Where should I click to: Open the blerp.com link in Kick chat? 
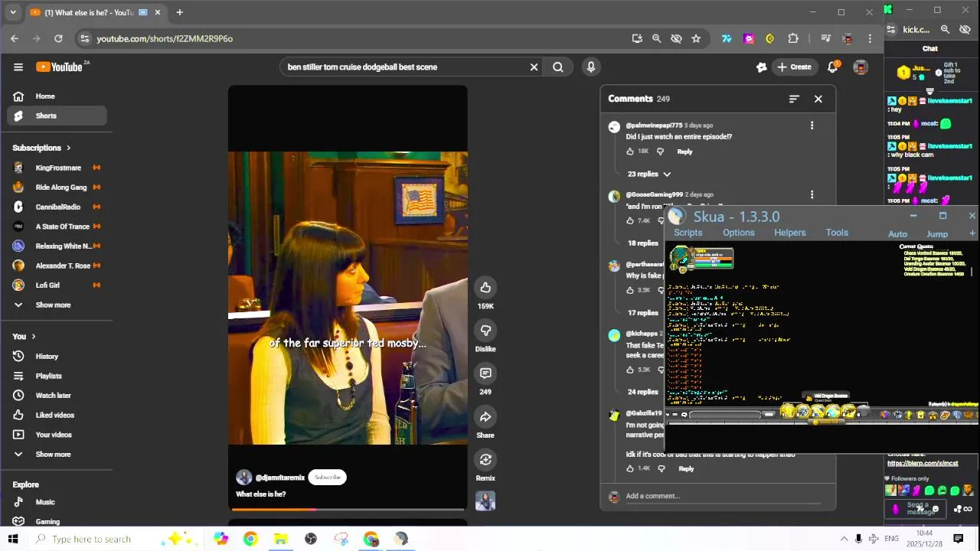coord(923,463)
